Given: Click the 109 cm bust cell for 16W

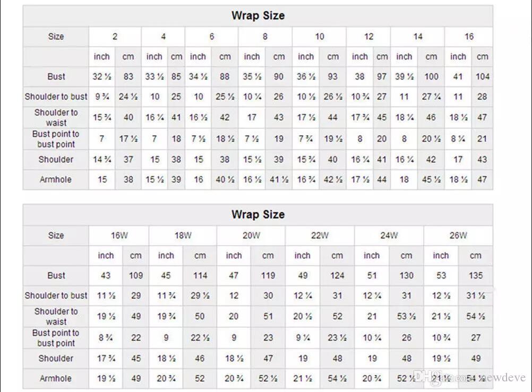Looking at the screenshot, I should (x=136, y=275).
